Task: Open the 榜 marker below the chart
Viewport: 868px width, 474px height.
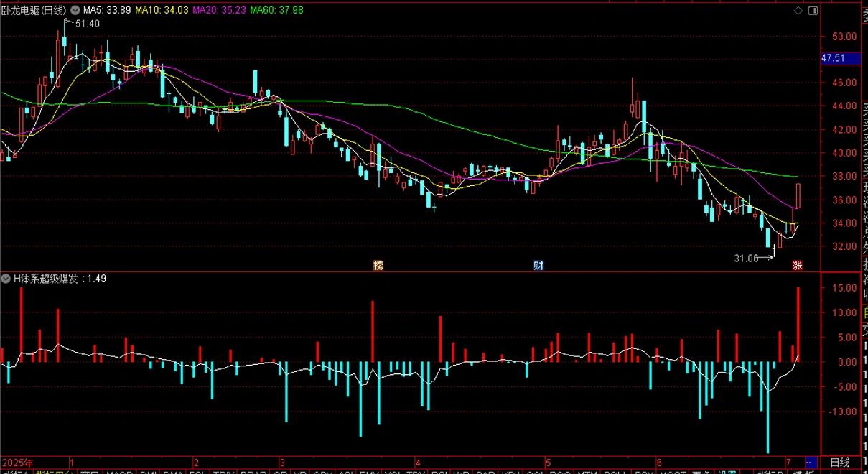Action: pyautogui.click(x=378, y=265)
